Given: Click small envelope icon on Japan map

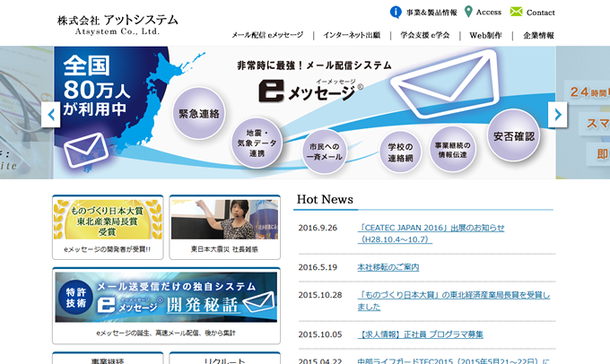Looking at the screenshot, I should [86, 150].
